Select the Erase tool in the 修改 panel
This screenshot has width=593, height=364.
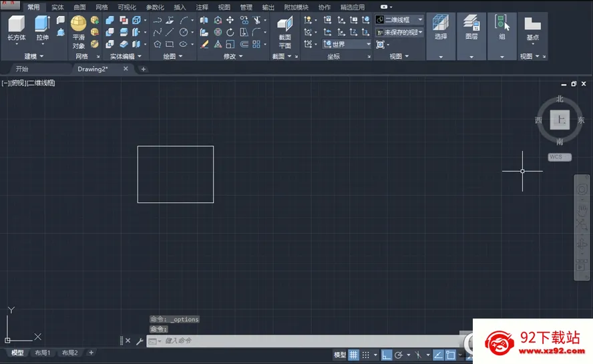[x=204, y=44]
